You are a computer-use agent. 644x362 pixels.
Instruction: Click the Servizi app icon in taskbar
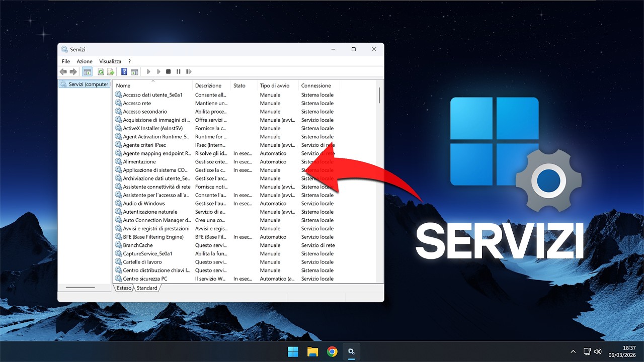[x=352, y=351]
